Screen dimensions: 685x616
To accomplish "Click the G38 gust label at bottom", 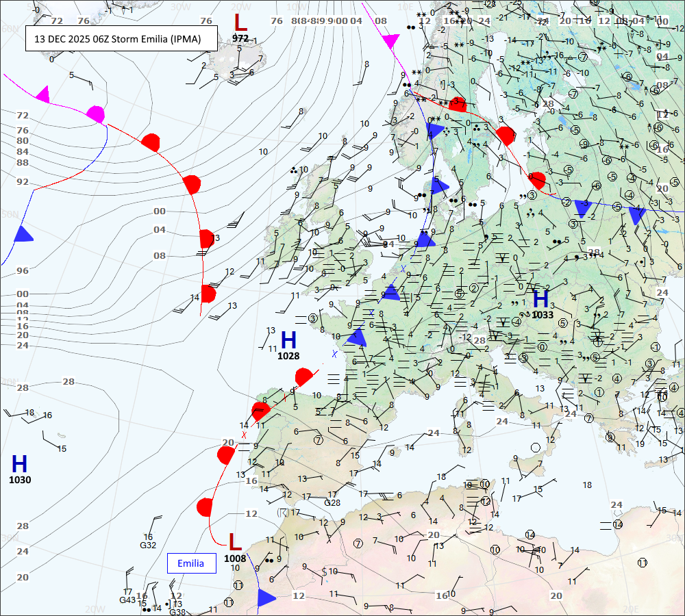I will 177,612.
